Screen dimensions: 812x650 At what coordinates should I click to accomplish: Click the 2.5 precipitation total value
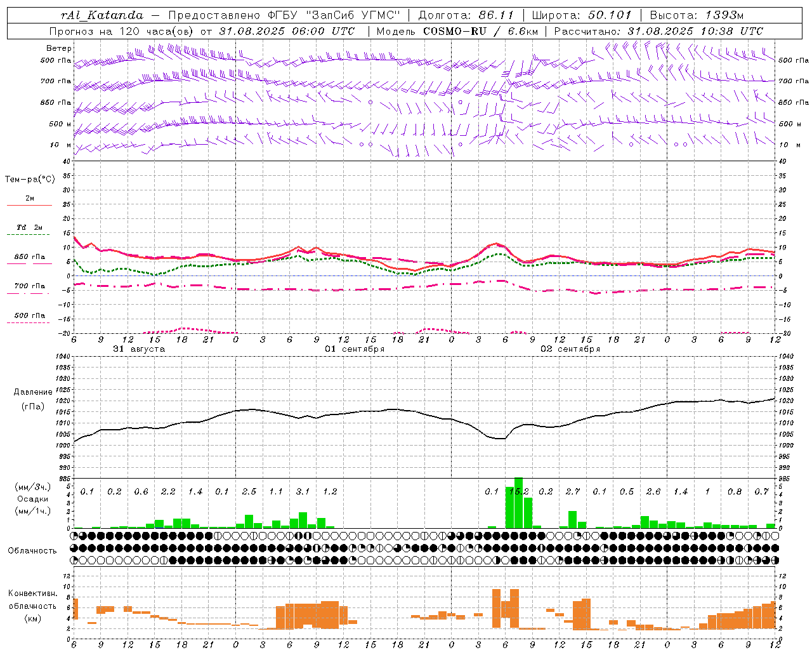(249, 492)
